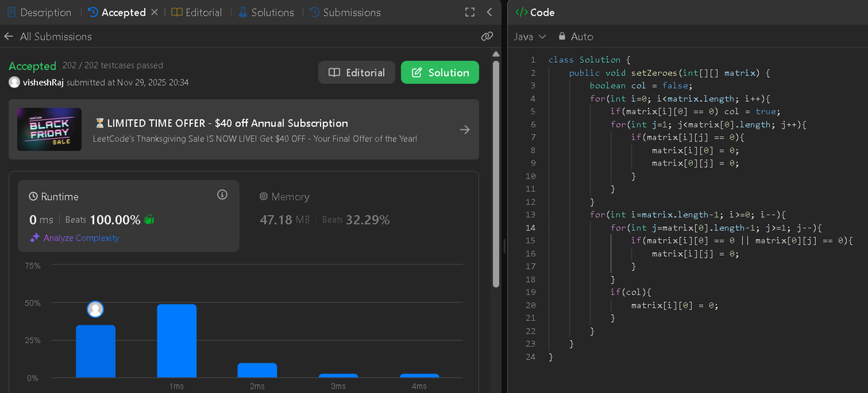The image size is (868, 393).
Task: Open the Java language dropdown
Action: tap(529, 36)
